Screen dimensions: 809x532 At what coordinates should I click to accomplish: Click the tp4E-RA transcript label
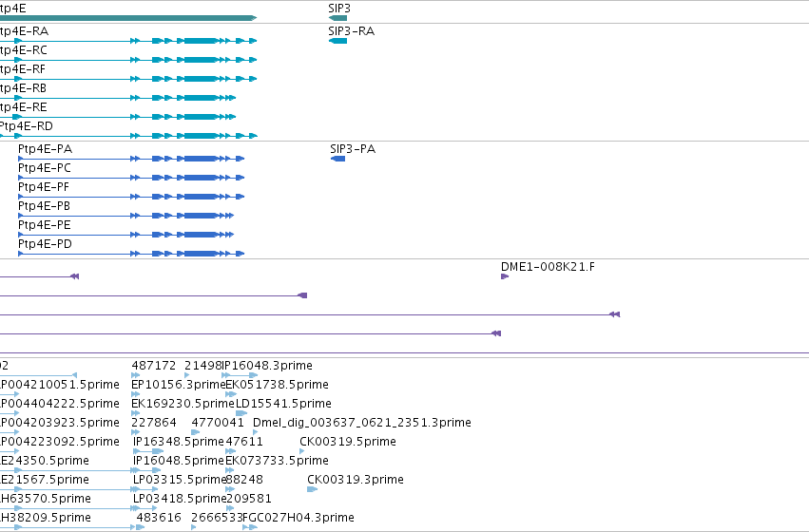coord(25,31)
